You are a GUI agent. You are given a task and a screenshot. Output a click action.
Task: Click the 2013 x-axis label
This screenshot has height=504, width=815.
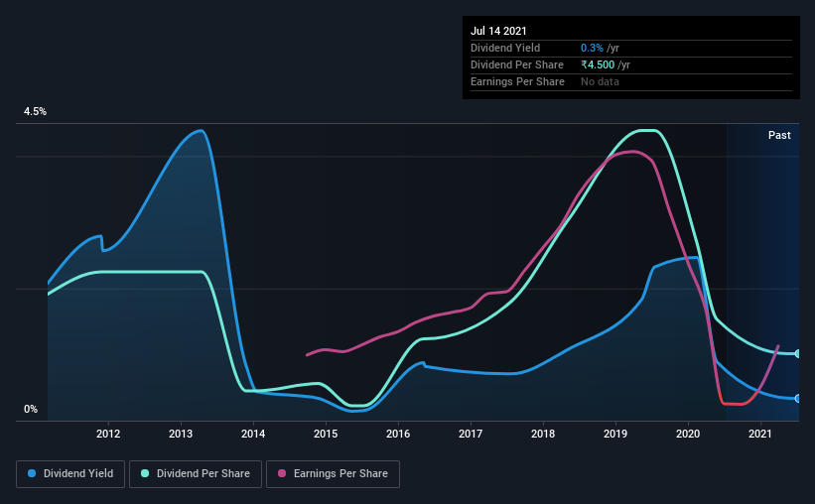[x=181, y=434]
